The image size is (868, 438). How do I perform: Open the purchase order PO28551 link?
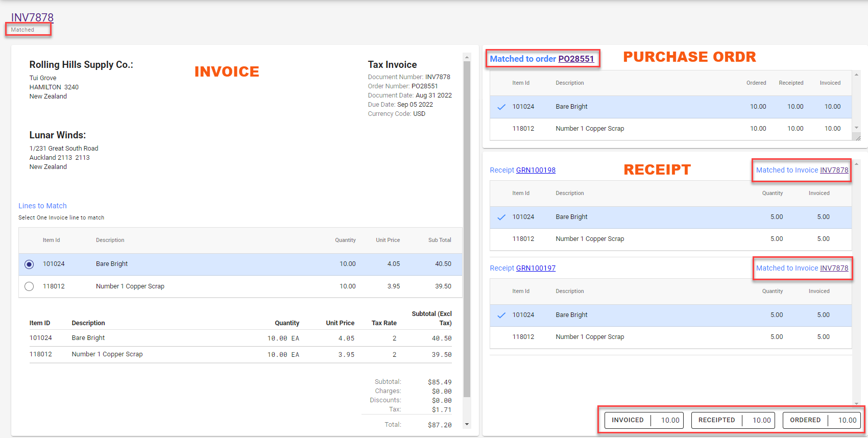tap(576, 59)
